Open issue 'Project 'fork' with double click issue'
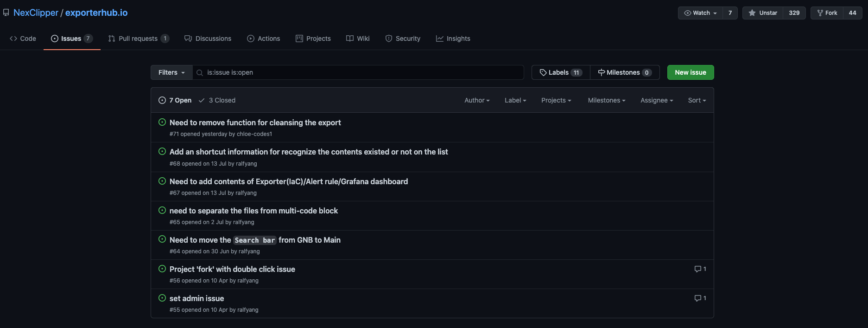Viewport: 868px width, 328px height. point(232,269)
